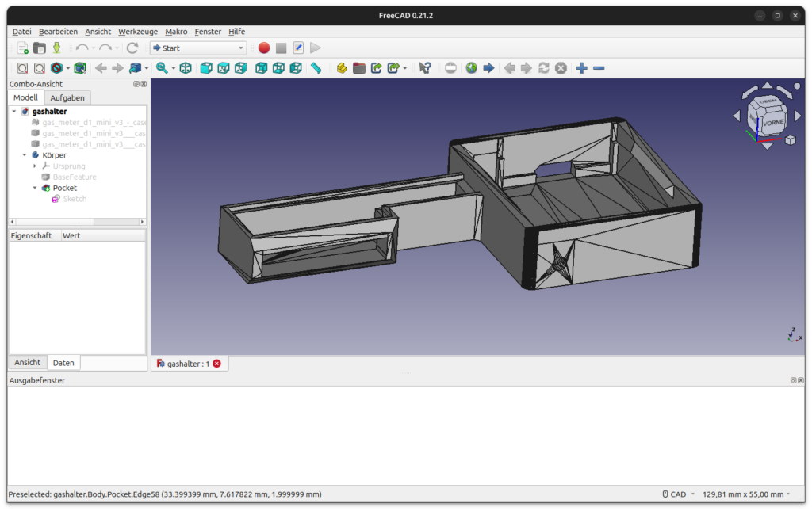Image resolution: width=812 pixels, height=511 pixels.
Task: Click the Refresh document icon
Action: click(x=545, y=68)
